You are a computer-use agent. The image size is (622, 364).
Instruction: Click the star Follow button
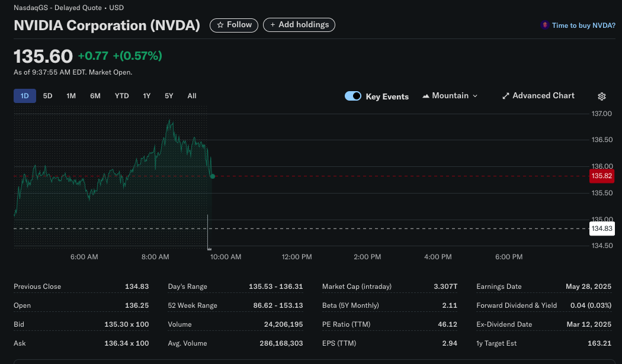(x=233, y=25)
